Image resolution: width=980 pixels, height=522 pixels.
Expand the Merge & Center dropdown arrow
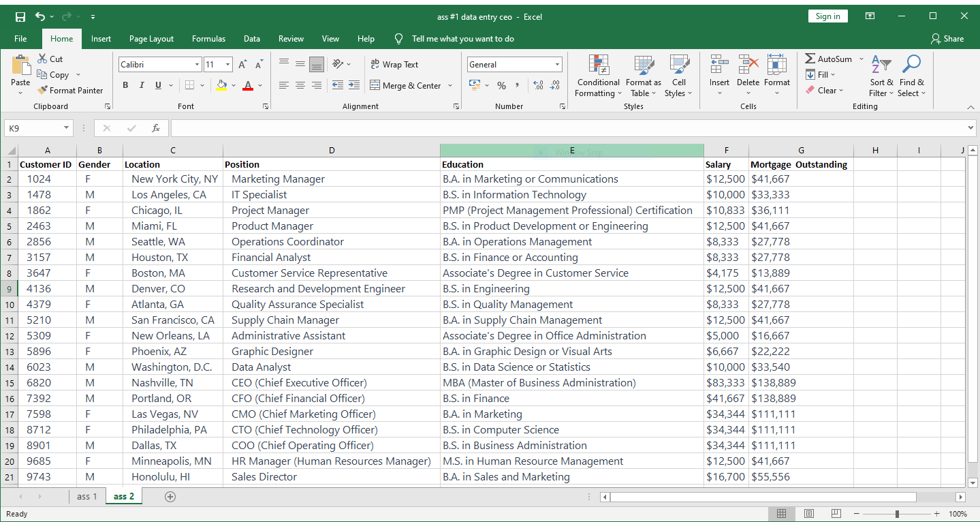[450, 86]
